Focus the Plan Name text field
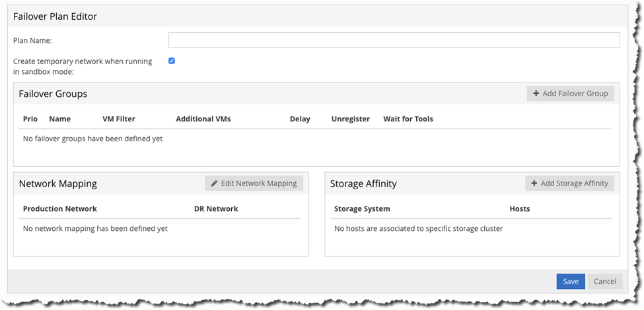 [394, 40]
